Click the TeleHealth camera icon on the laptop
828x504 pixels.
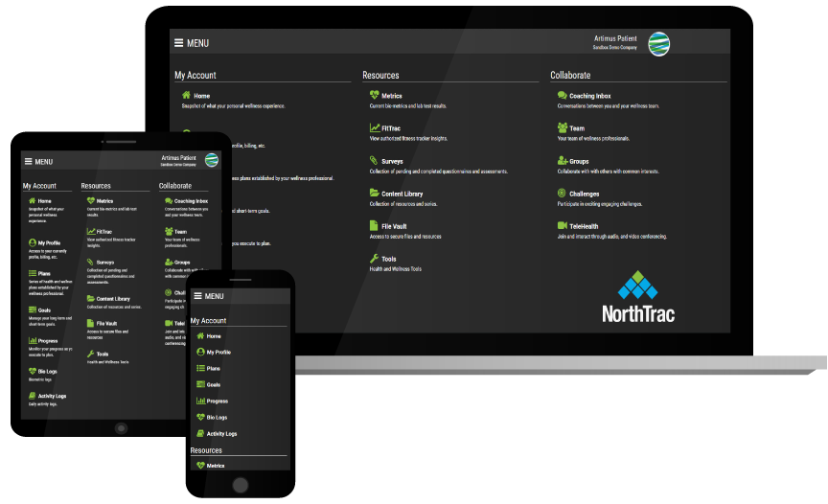tap(563, 225)
